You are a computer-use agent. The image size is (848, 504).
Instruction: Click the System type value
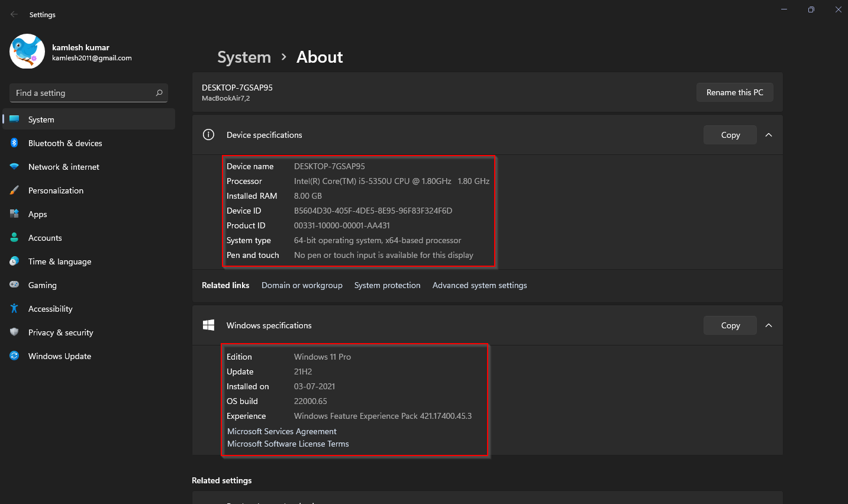[378, 240]
